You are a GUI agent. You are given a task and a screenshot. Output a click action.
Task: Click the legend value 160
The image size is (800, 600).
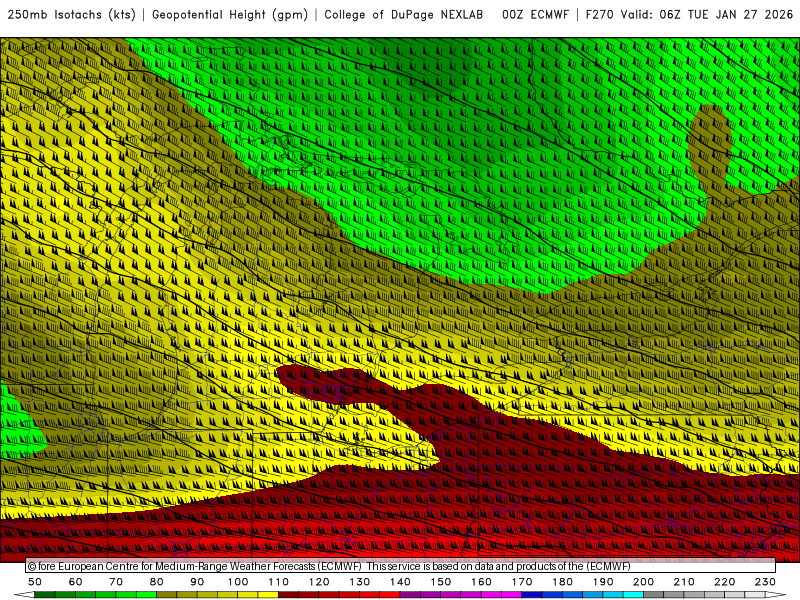coord(481,582)
